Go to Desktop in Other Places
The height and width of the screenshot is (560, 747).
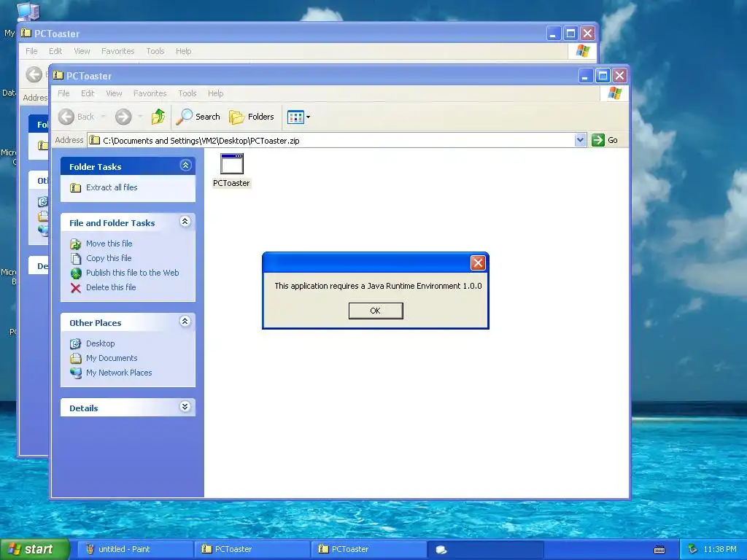click(100, 344)
